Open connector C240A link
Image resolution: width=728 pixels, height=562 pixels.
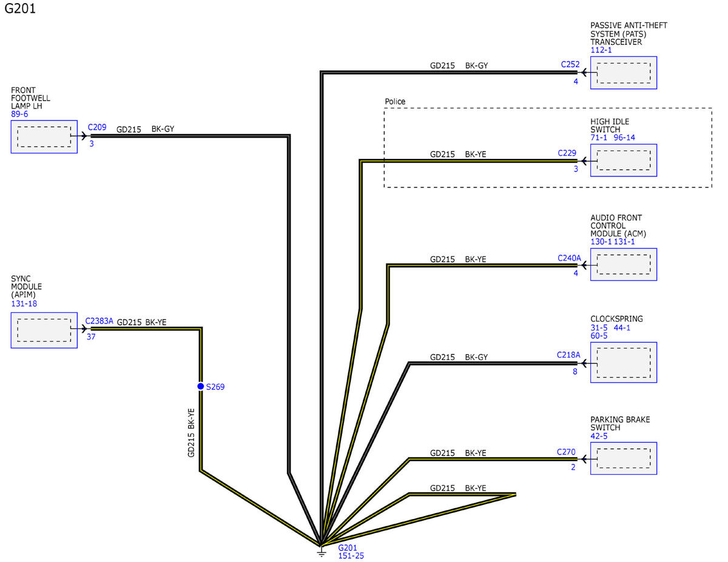coord(569,258)
